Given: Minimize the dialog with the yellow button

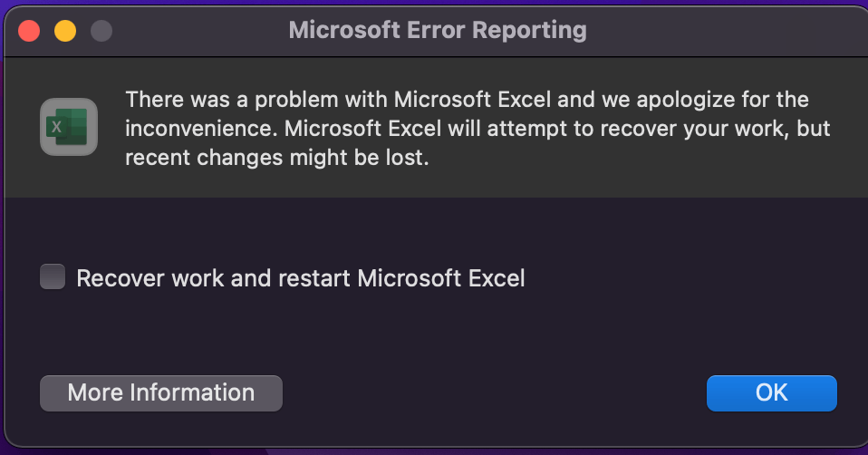Looking at the screenshot, I should [65, 31].
